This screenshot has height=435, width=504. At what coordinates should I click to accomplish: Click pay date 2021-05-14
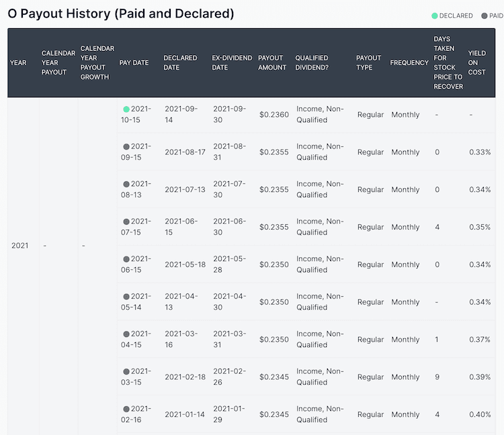coord(136,302)
